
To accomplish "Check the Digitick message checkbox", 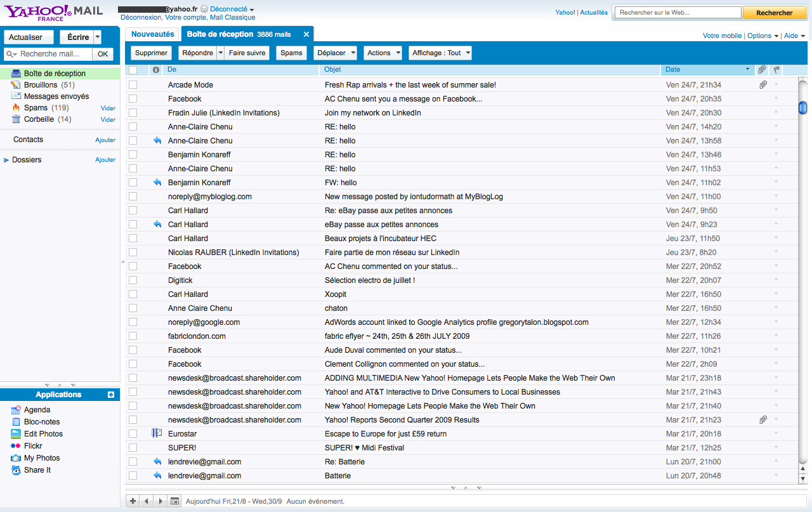I will pos(133,280).
